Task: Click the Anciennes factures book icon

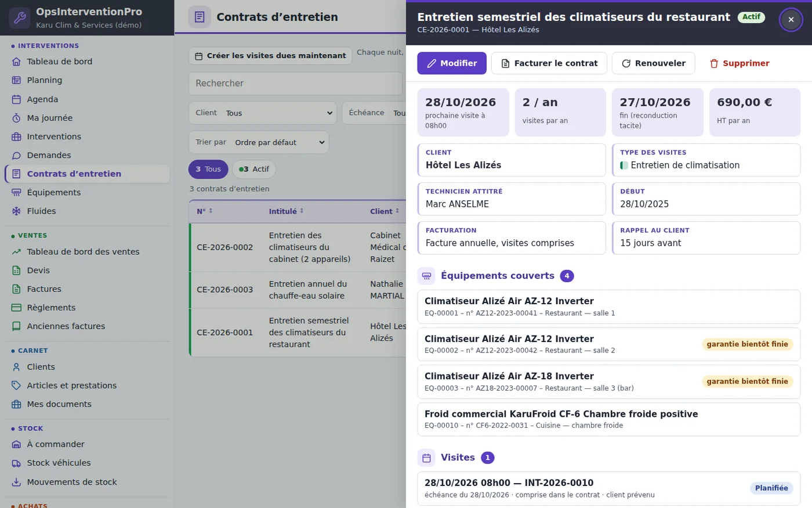Action: pyautogui.click(x=16, y=326)
